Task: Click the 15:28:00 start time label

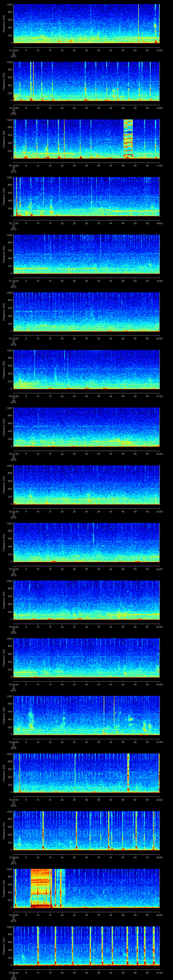Action: 13,857
